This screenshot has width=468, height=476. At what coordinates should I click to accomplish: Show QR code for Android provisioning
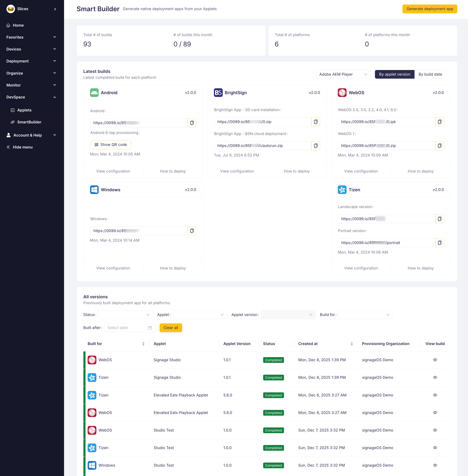click(111, 145)
